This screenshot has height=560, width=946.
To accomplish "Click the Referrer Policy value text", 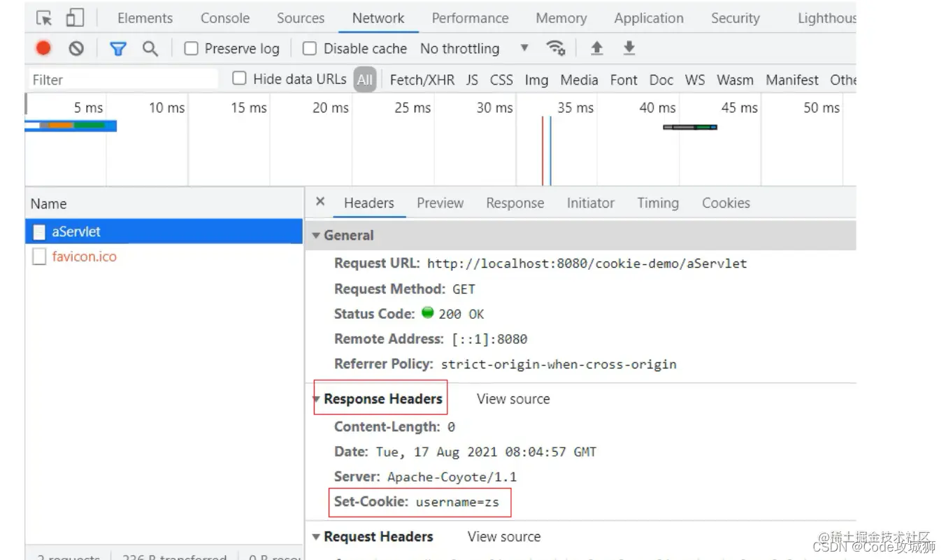I will tap(559, 364).
